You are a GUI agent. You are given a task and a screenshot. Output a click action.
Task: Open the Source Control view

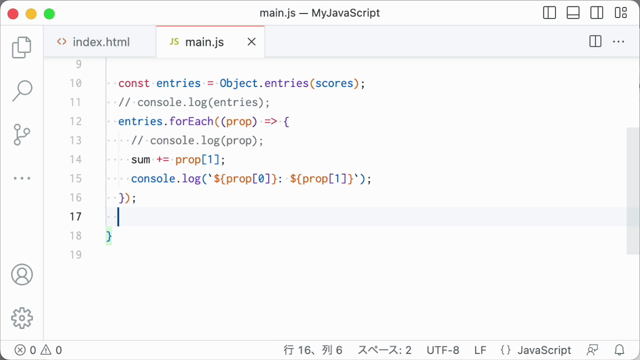click(x=22, y=134)
